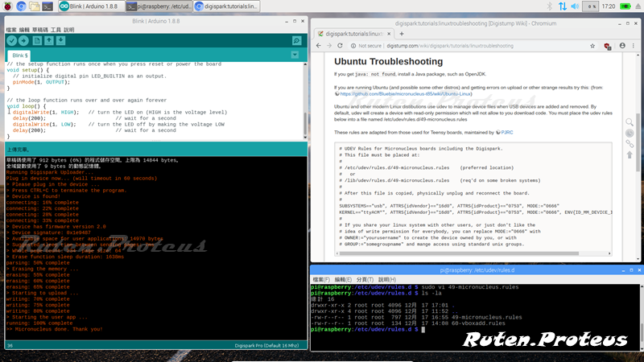Open the File Manager from the panel
The height and width of the screenshot is (362, 644).
click(34, 6)
